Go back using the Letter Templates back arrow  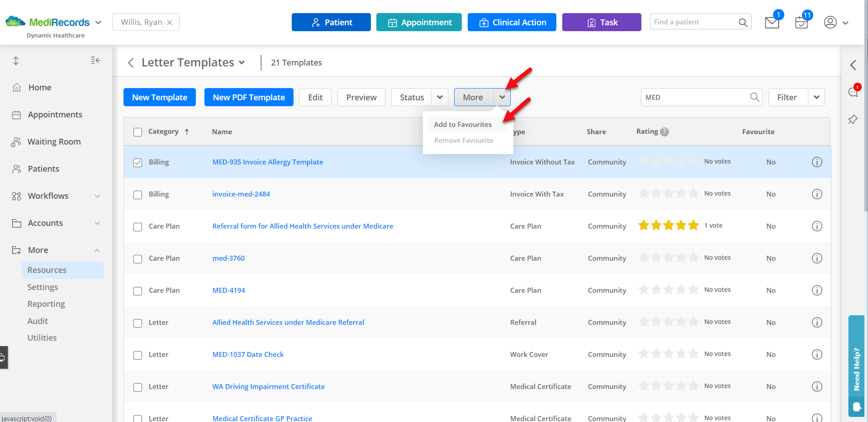(131, 62)
